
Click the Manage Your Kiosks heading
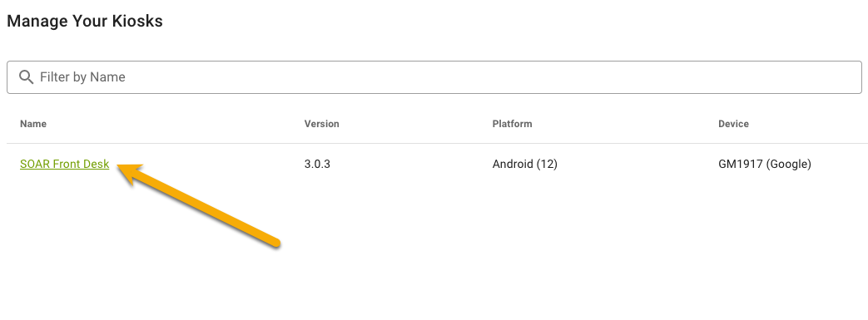pyautogui.click(x=85, y=22)
